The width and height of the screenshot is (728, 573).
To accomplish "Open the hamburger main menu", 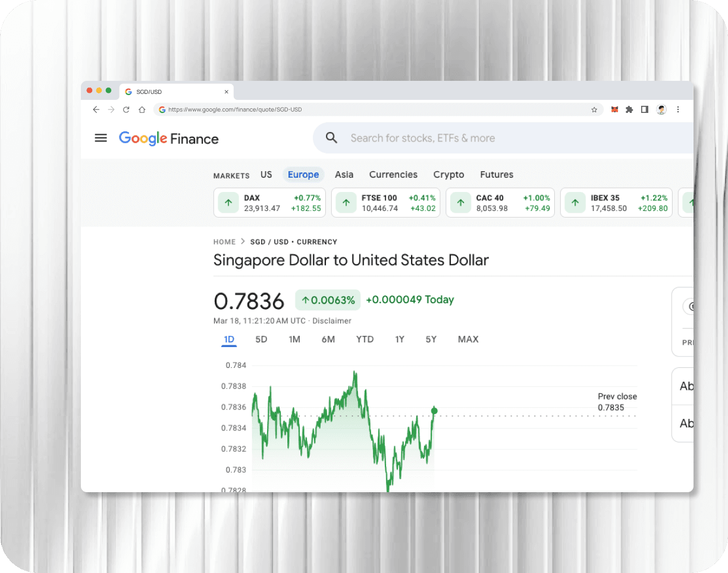I will [101, 138].
